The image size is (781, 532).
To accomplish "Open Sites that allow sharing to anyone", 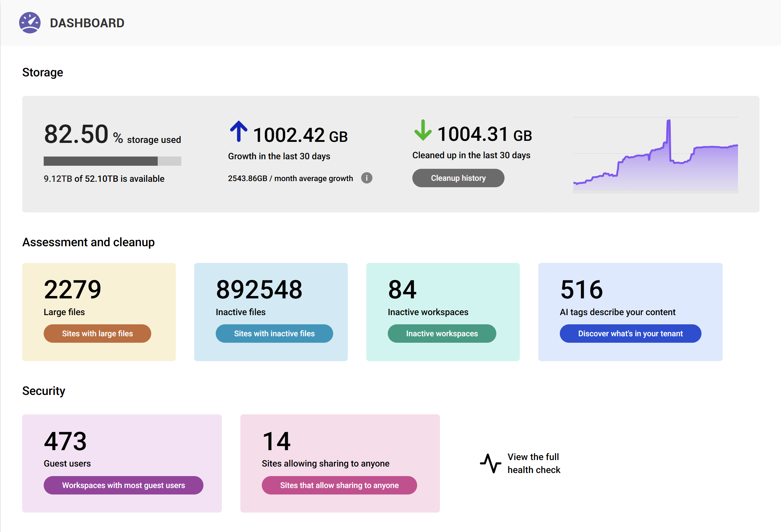I will (x=339, y=485).
